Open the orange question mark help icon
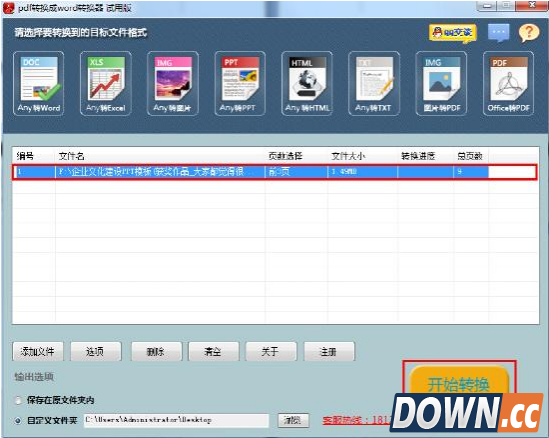549x438 pixels. click(529, 33)
